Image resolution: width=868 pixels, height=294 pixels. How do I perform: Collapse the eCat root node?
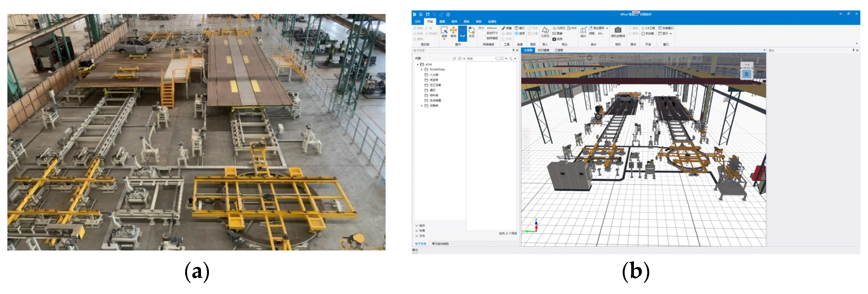point(418,64)
